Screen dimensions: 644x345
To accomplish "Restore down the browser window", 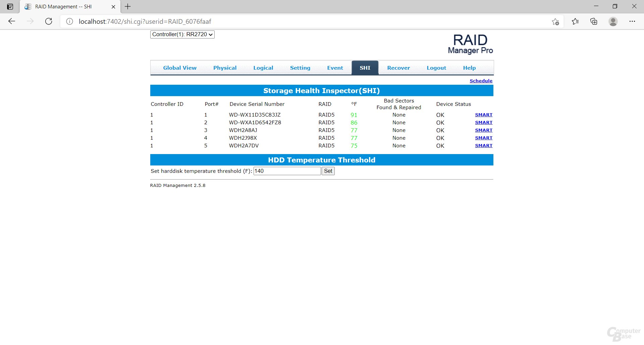I will pyautogui.click(x=615, y=6).
